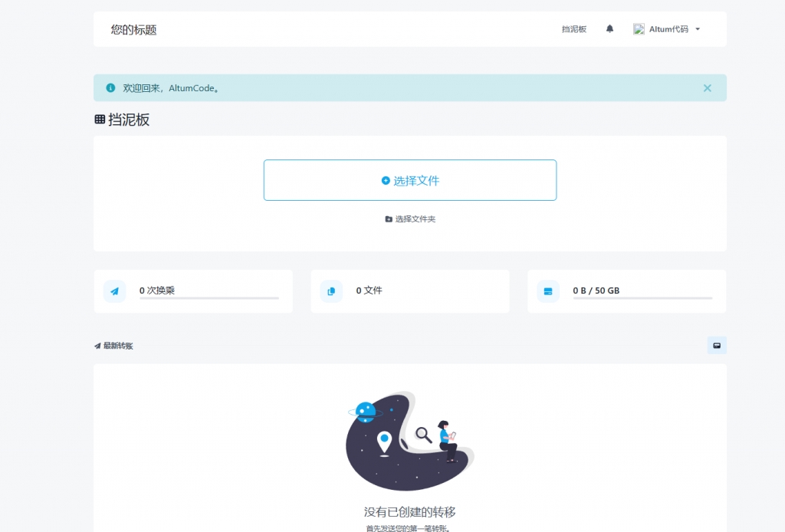Click the plus icon in 选择文件
The width and height of the screenshot is (785, 532).
386,181
